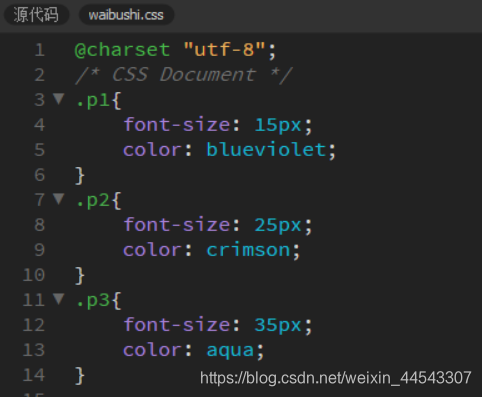The height and width of the screenshot is (397, 482).
Task: Click the .p1 selector text
Action: pyautogui.click(x=93, y=100)
